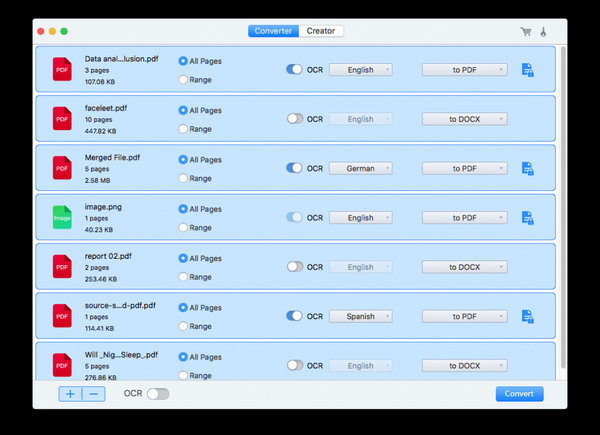Open password settings for image.png
600x435 pixels.
tap(528, 218)
